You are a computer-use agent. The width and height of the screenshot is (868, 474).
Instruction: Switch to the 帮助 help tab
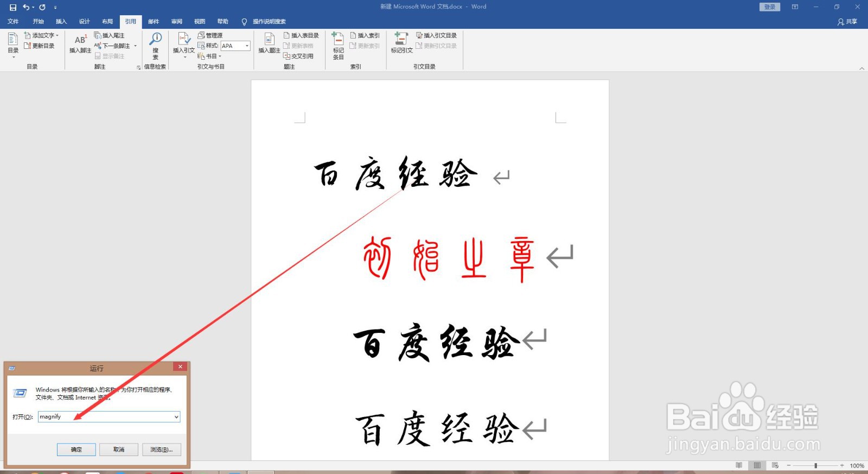coord(223,21)
